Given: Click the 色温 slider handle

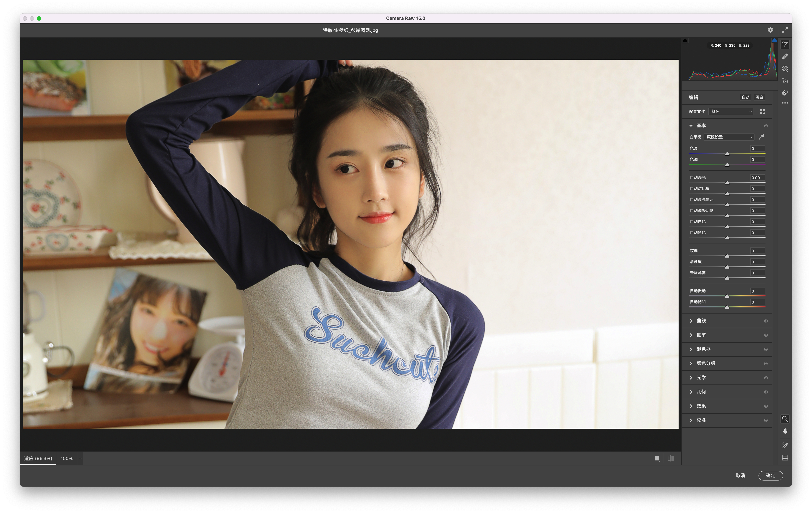Looking at the screenshot, I should coord(727,154).
